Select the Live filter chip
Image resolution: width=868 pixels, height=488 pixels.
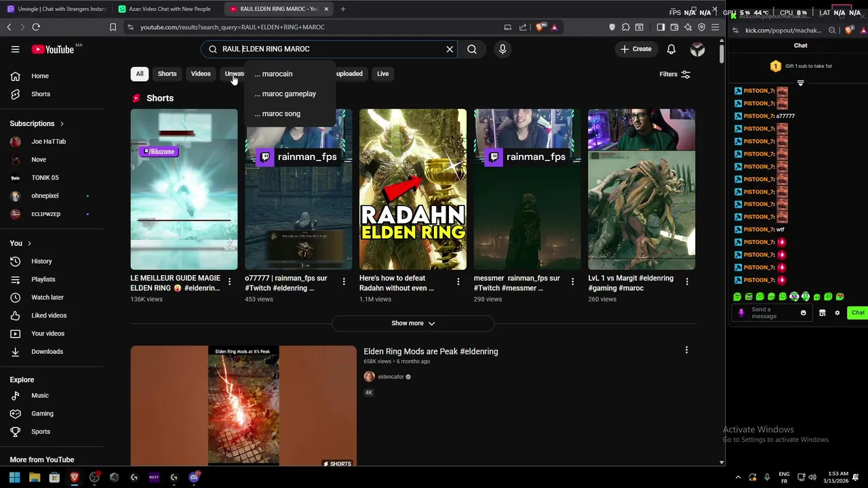coord(382,74)
